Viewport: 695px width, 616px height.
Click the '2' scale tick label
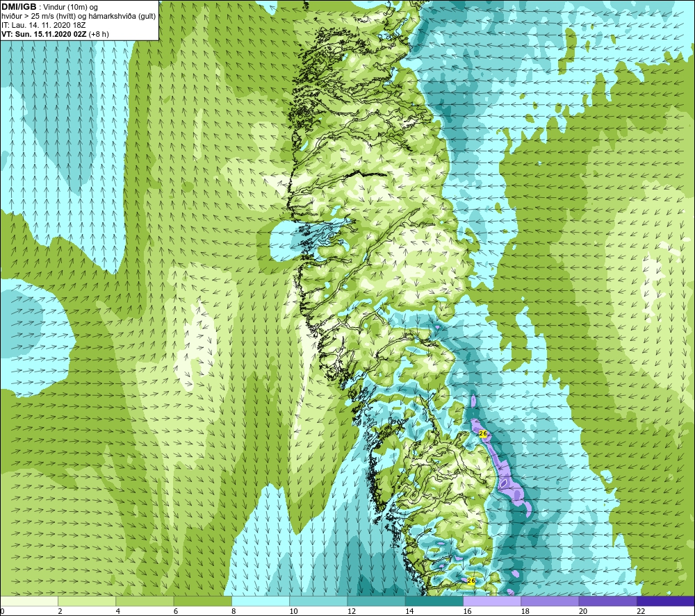60,611
